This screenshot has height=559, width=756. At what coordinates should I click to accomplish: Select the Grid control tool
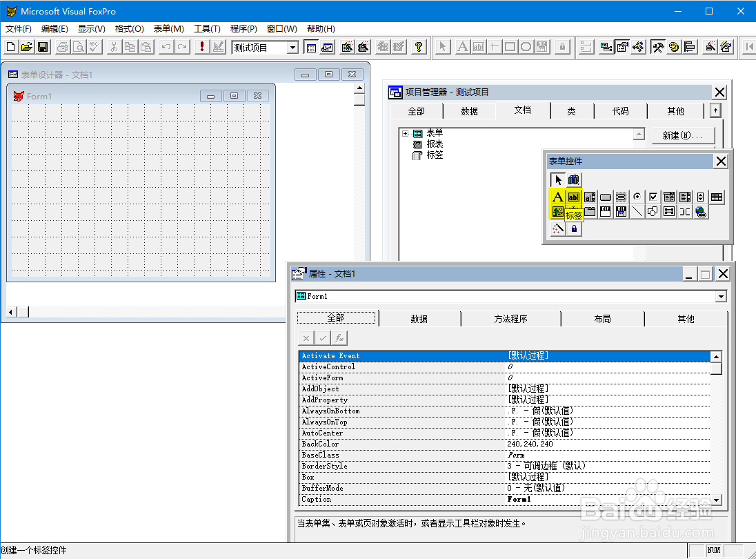(717, 197)
